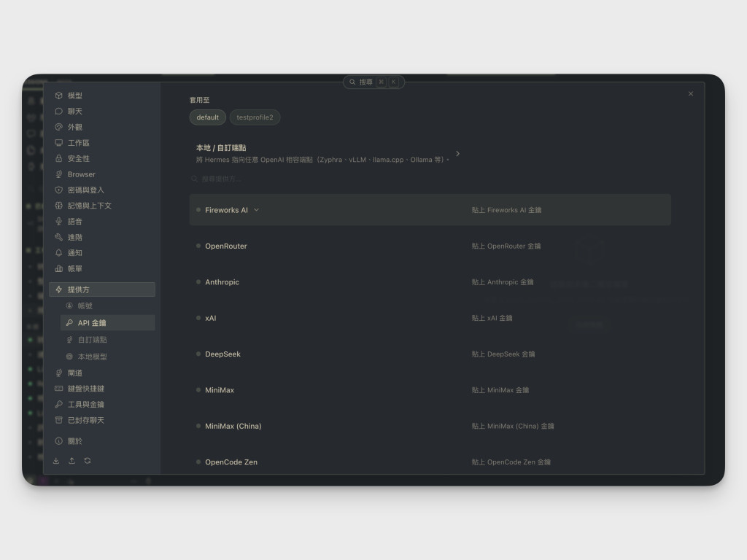Click the import download icon at sidebar bottom
The image size is (747, 560).
tap(56, 461)
